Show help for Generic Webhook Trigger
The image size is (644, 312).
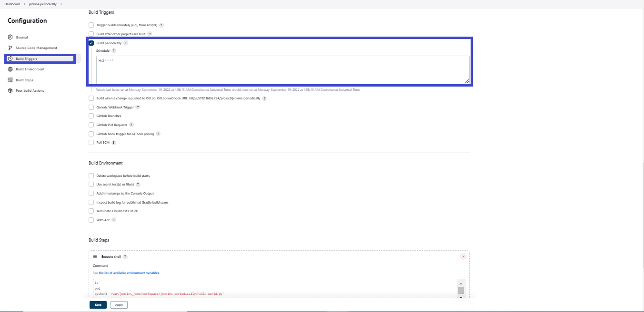(138, 107)
